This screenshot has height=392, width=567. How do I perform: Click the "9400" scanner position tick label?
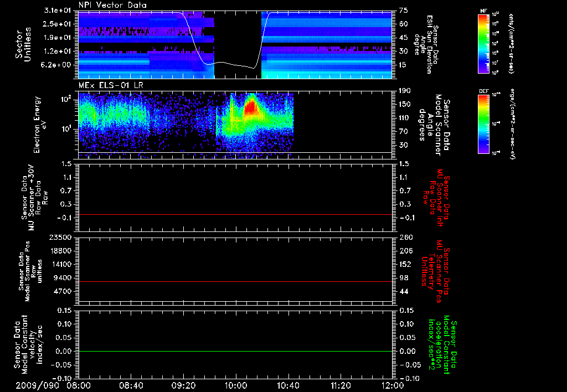point(63,278)
